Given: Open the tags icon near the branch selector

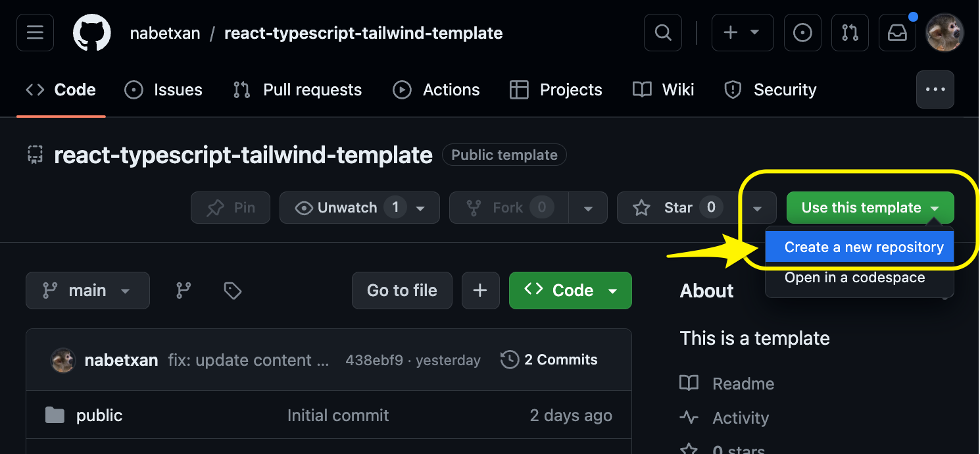Looking at the screenshot, I should pyautogui.click(x=232, y=290).
